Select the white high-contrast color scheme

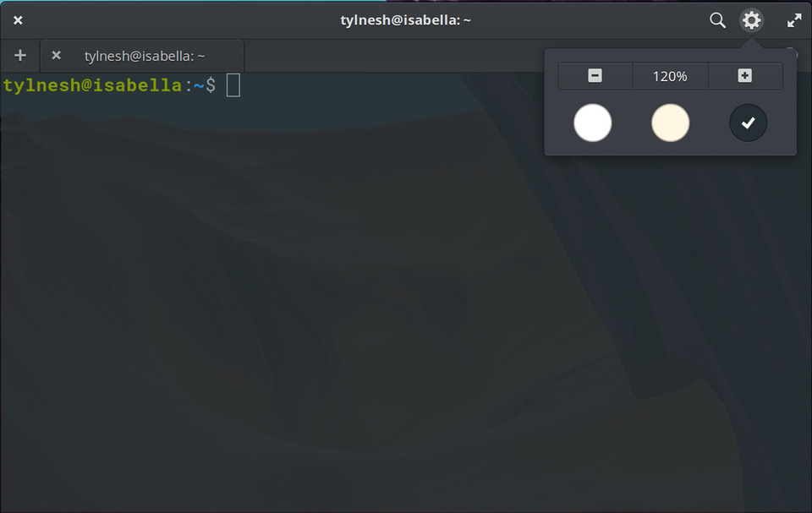tap(592, 123)
